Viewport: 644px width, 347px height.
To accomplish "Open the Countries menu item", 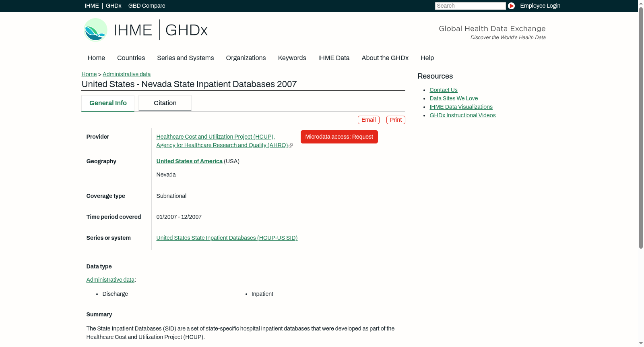I will (131, 58).
